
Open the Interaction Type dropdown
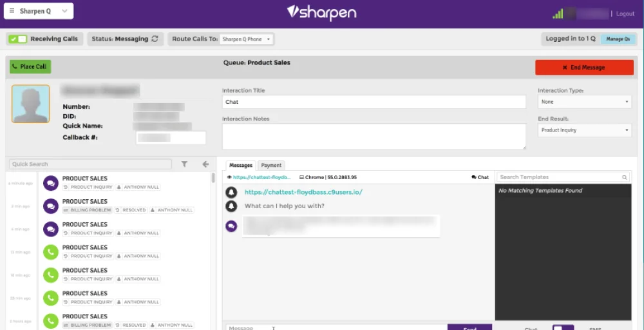pos(585,102)
